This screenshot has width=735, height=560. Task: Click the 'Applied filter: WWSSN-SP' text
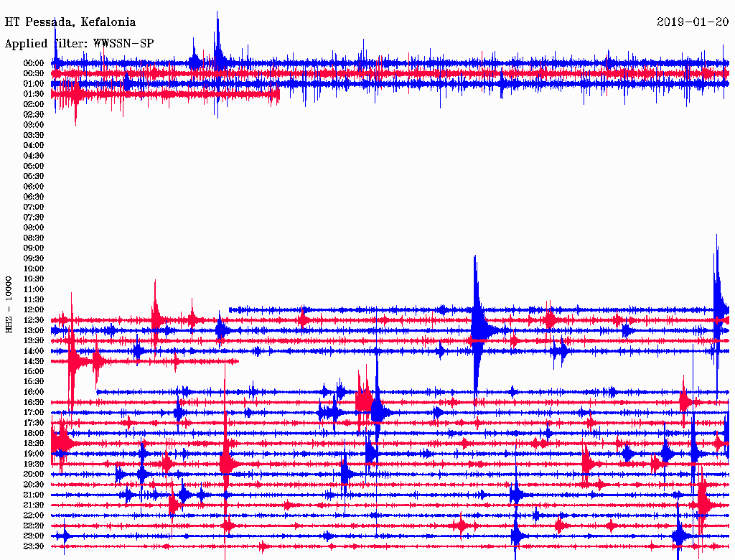coord(79,44)
